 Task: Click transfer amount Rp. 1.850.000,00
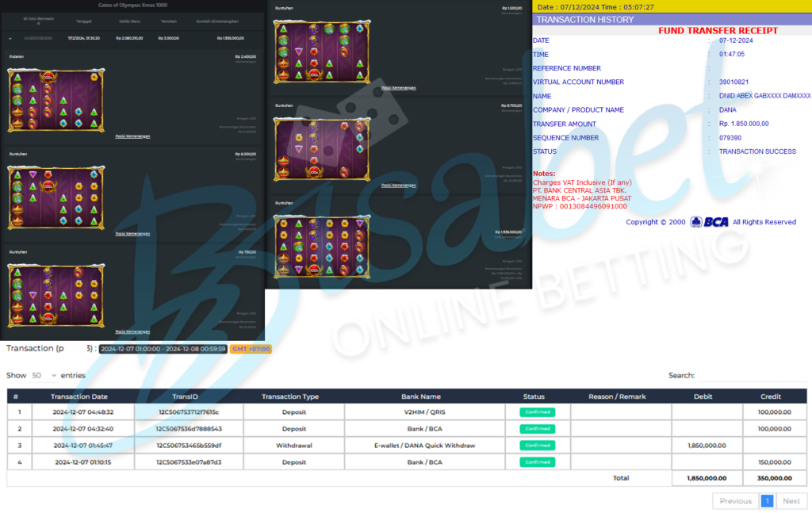tap(744, 124)
